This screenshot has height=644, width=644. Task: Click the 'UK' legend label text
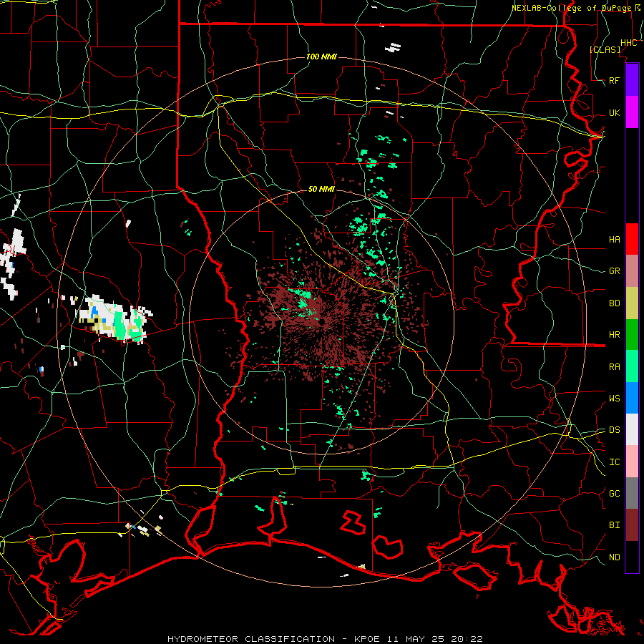point(614,112)
